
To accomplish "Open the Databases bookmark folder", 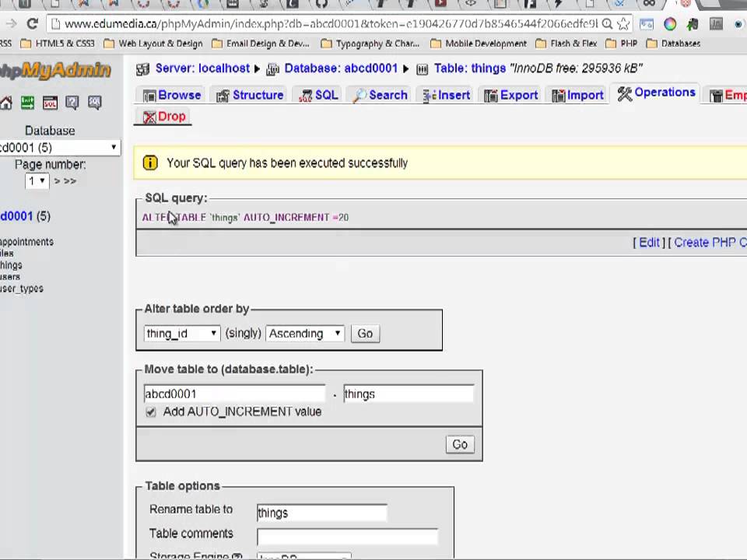I will tap(673, 44).
